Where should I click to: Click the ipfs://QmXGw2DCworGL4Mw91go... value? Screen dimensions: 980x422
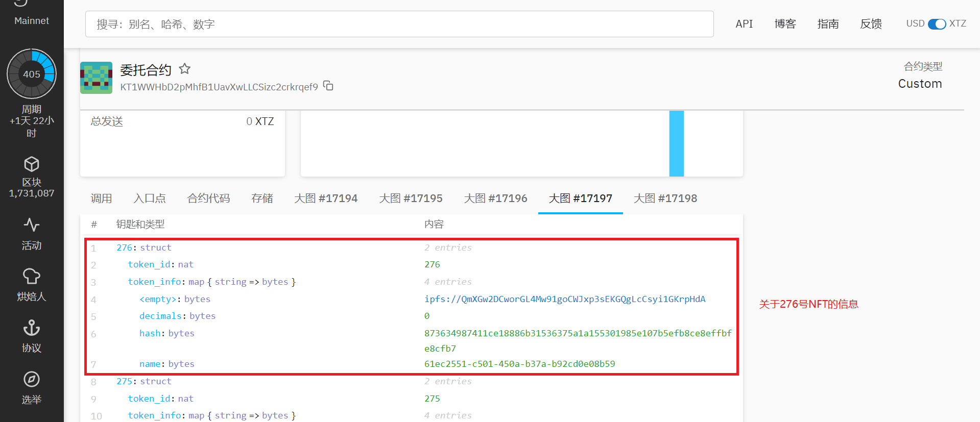(x=565, y=299)
